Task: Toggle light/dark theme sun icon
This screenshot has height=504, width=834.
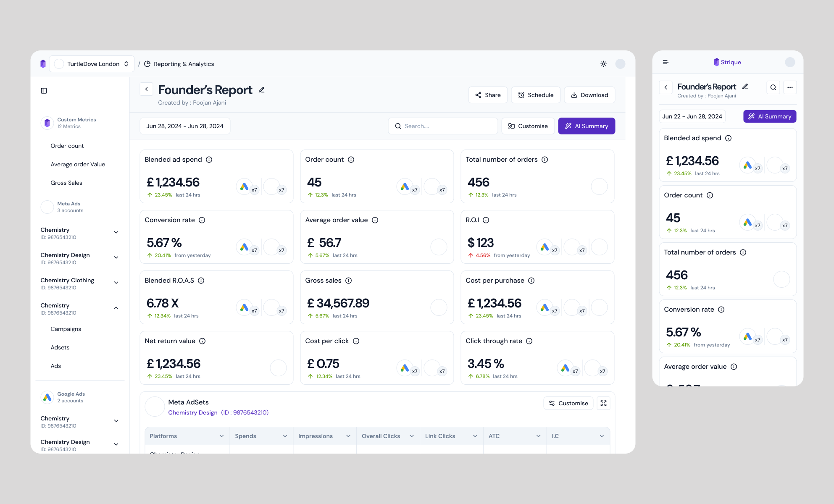Action: click(x=603, y=64)
